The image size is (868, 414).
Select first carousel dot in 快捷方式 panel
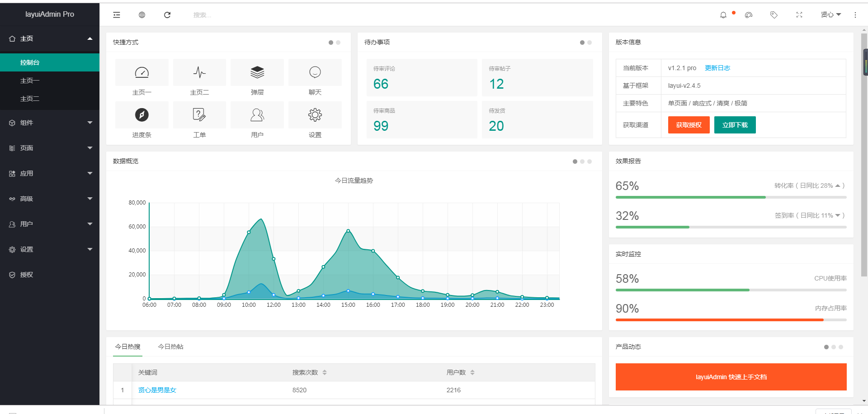click(x=331, y=43)
